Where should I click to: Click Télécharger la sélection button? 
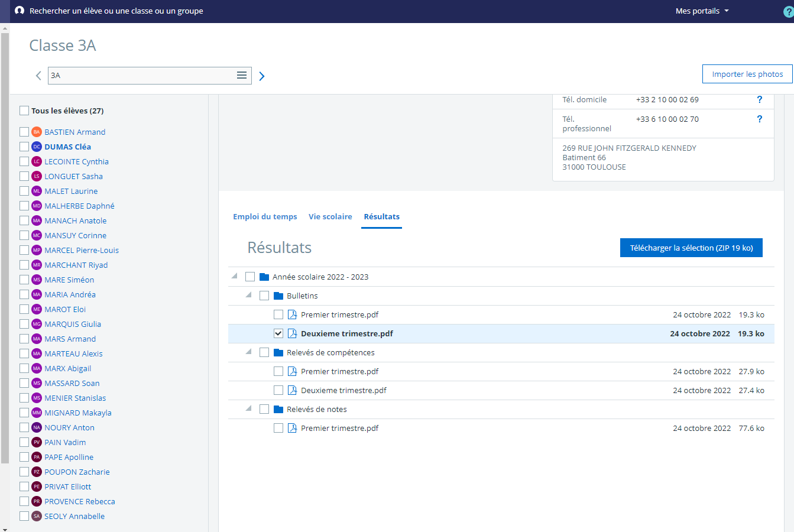(691, 248)
